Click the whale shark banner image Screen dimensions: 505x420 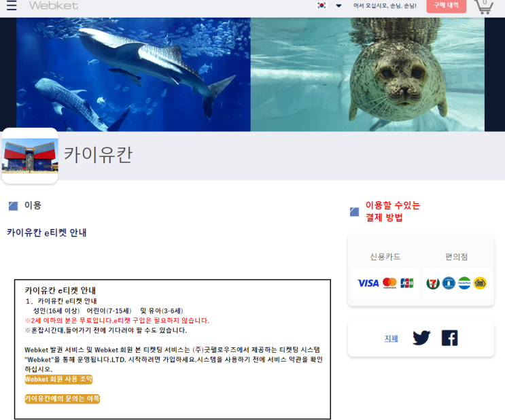coord(133,74)
